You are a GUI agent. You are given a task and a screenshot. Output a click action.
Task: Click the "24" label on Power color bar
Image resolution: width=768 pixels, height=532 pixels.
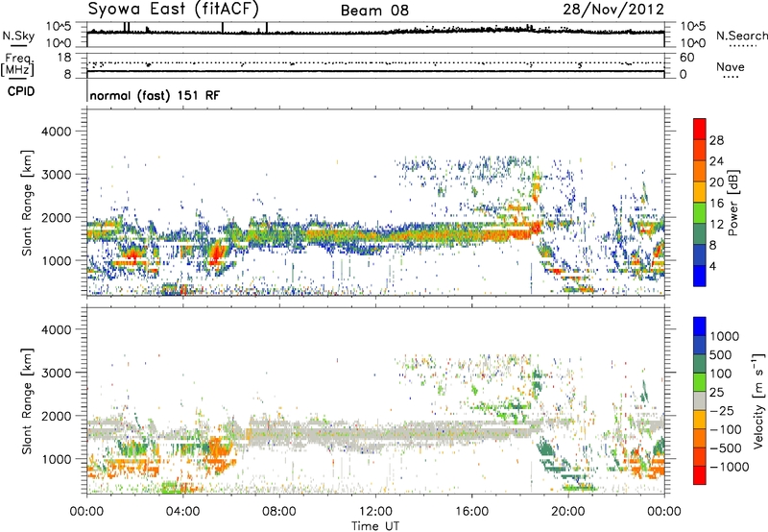(x=716, y=161)
